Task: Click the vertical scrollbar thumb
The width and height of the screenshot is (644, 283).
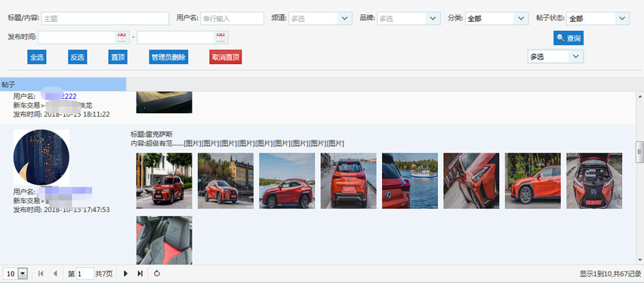Action: pos(640,152)
